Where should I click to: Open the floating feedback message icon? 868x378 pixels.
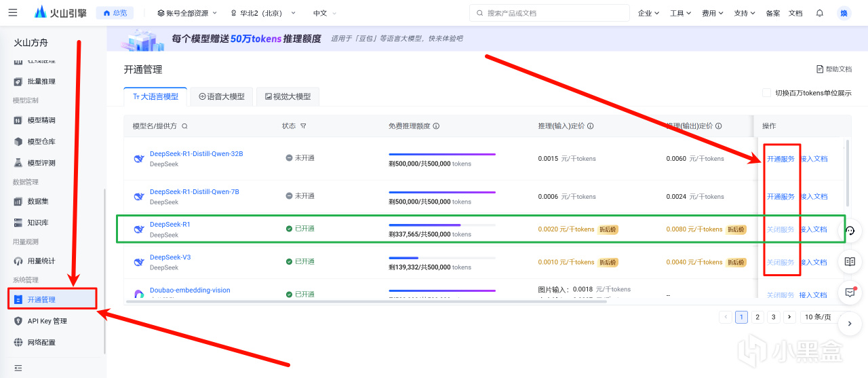click(850, 292)
